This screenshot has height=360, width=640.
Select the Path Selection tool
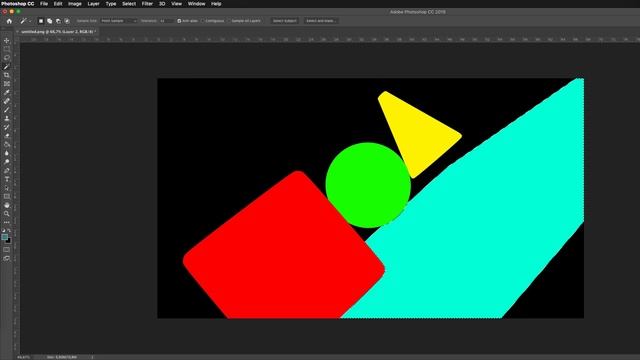[7, 188]
